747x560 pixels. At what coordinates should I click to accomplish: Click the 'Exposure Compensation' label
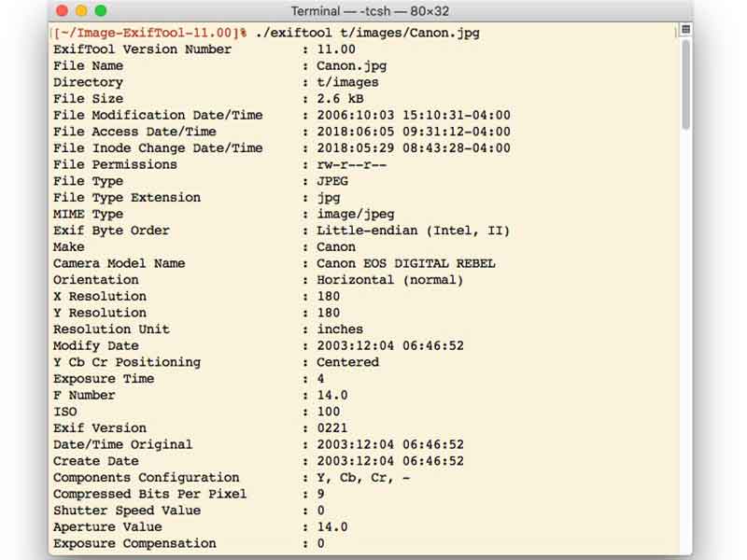click(134, 543)
